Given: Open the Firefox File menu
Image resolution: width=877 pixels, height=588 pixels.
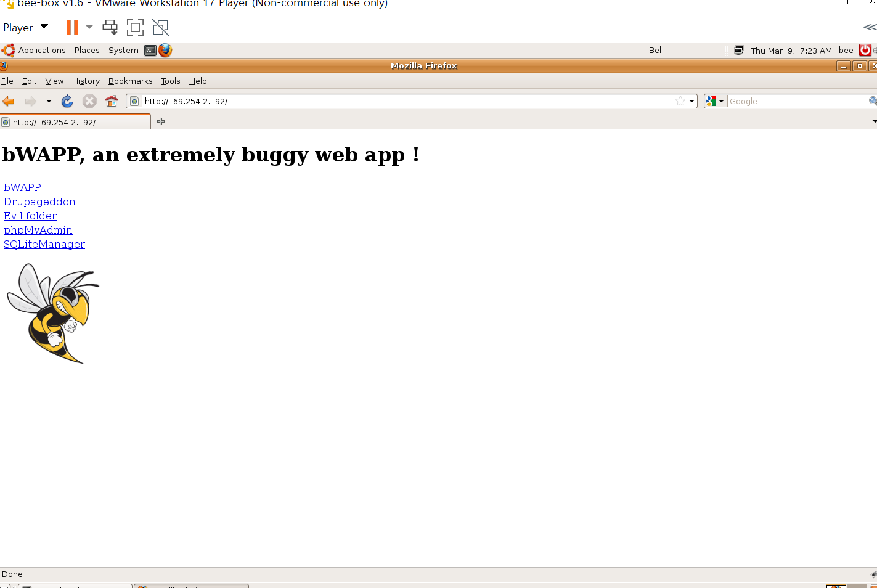Looking at the screenshot, I should [x=7, y=81].
